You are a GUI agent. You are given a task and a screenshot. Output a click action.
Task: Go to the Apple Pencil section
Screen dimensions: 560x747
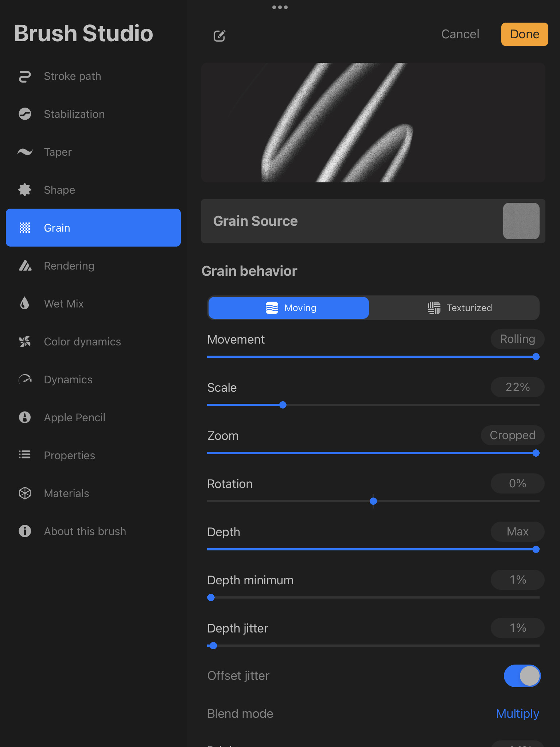74,417
